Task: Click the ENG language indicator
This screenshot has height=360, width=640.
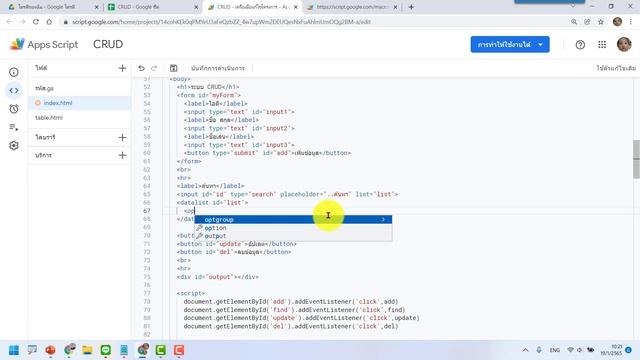Action: coord(554,350)
